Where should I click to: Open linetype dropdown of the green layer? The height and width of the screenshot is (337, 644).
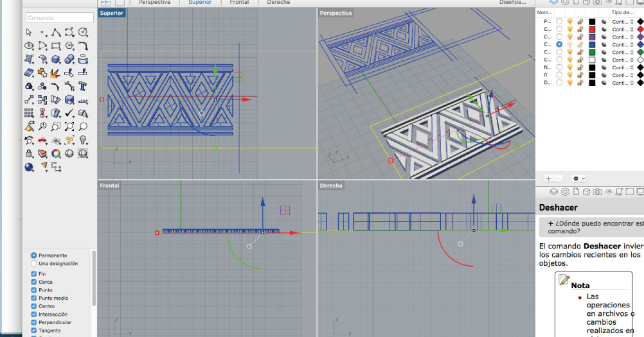[623, 52]
